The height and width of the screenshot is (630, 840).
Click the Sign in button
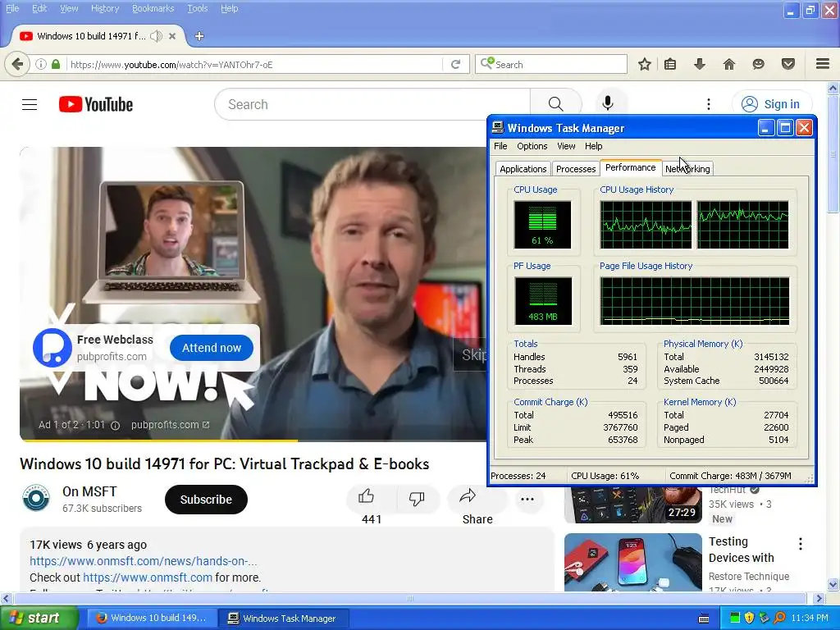(x=772, y=104)
